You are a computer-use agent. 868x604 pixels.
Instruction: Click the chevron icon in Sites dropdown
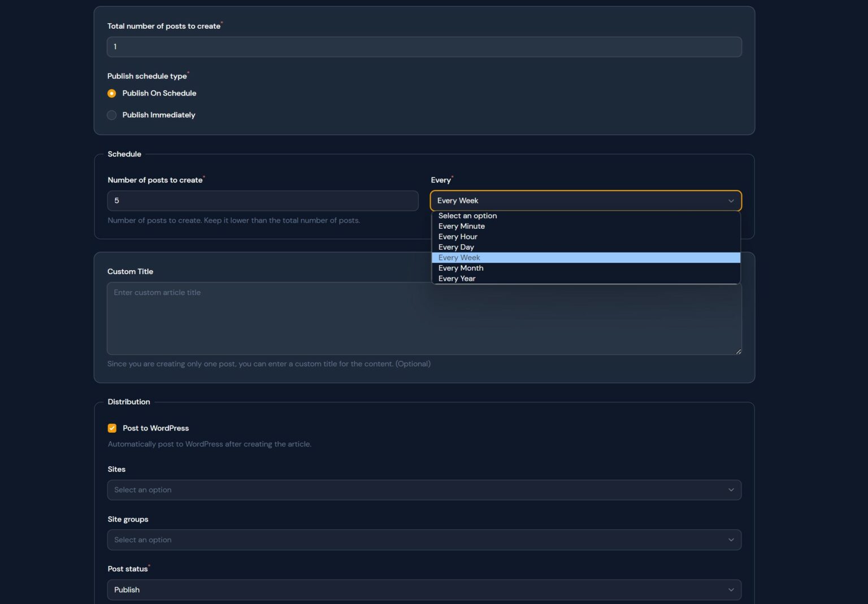point(731,490)
